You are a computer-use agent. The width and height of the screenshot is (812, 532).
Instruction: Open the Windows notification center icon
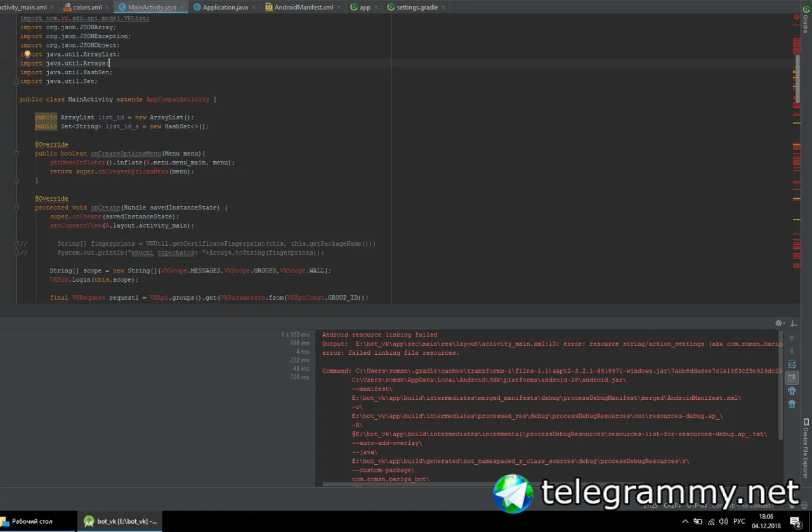[796, 521]
